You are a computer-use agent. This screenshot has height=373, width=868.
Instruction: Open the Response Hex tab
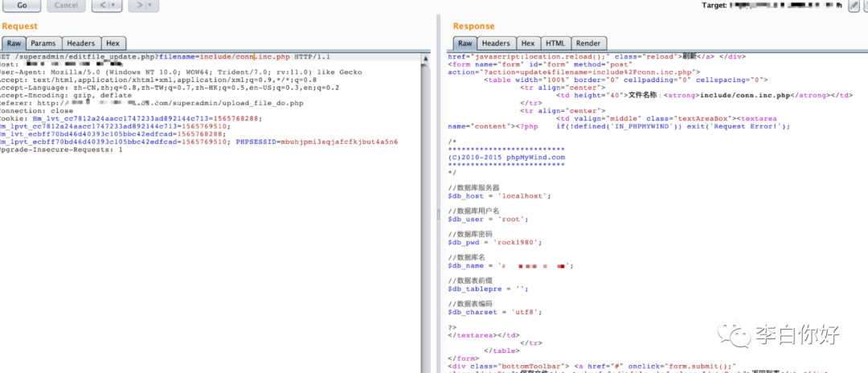point(528,43)
